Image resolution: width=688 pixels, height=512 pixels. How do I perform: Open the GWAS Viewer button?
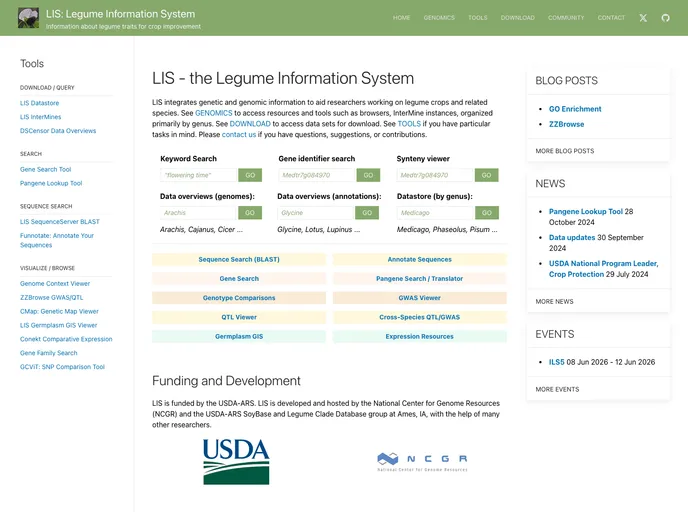(419, 298)
